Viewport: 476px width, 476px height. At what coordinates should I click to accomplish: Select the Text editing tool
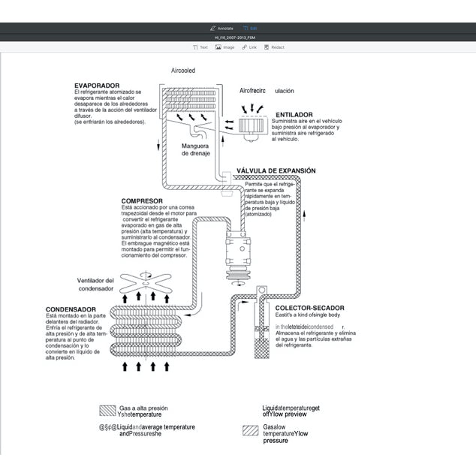[200, 47]
